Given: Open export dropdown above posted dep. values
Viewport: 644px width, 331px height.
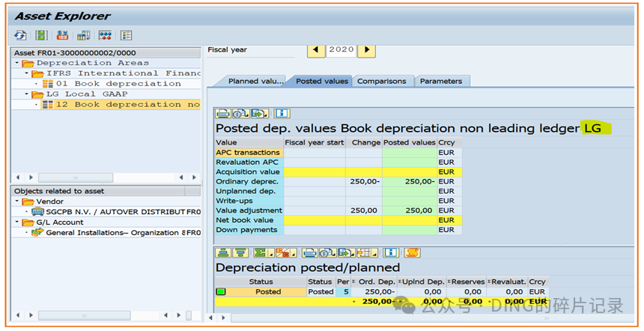Looking at the screenshot, I should tap(260, 113).
